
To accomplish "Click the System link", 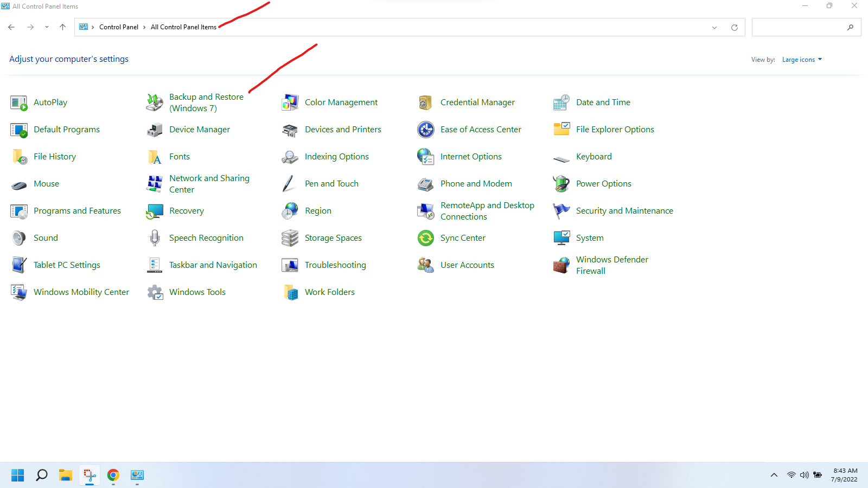I will [590, 238].
